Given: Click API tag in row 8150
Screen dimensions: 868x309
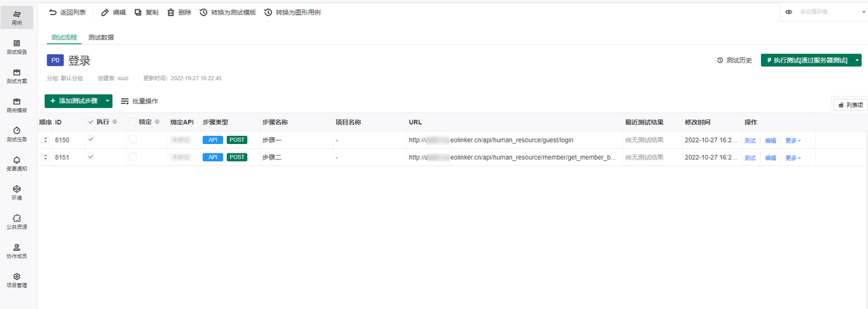Looking at the screenshot, I should coord(212,140).
